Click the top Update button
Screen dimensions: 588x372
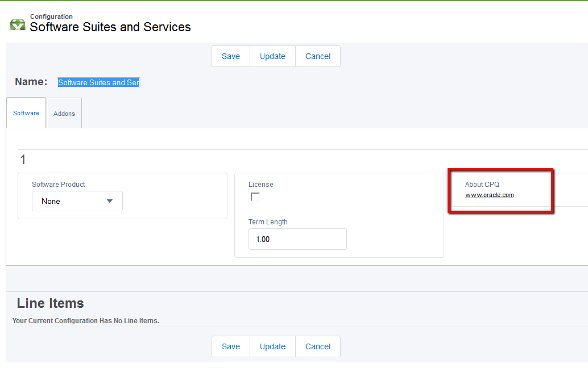(x=272, y=56)
